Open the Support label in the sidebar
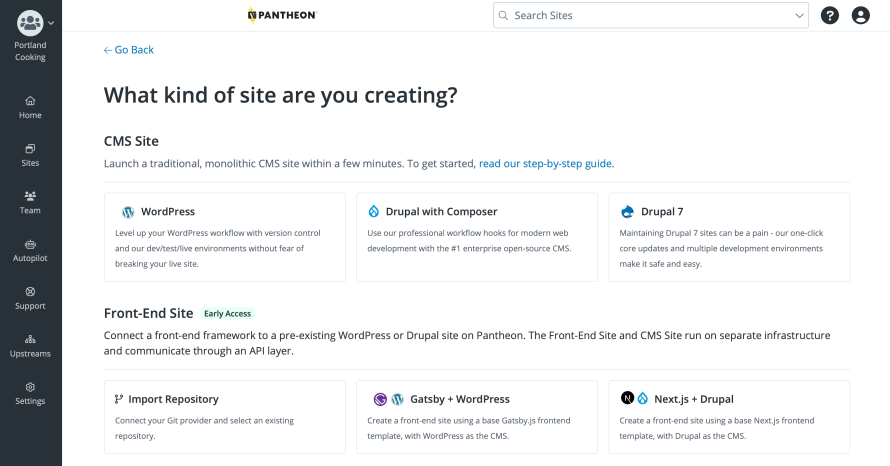The image size is (890, 466). coord(30,306)
